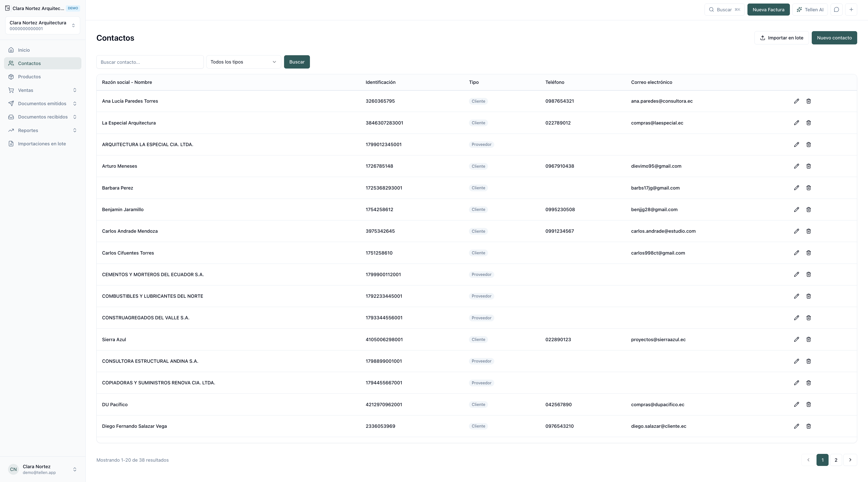This screenshot has width=868, height=482.
Task: Open Tellen AI assistant
Action: tap(810, 10)
